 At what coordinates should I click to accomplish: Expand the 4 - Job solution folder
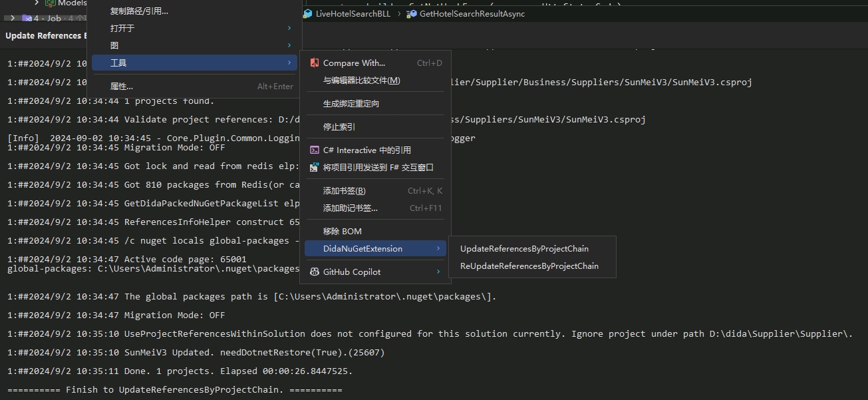13,18
